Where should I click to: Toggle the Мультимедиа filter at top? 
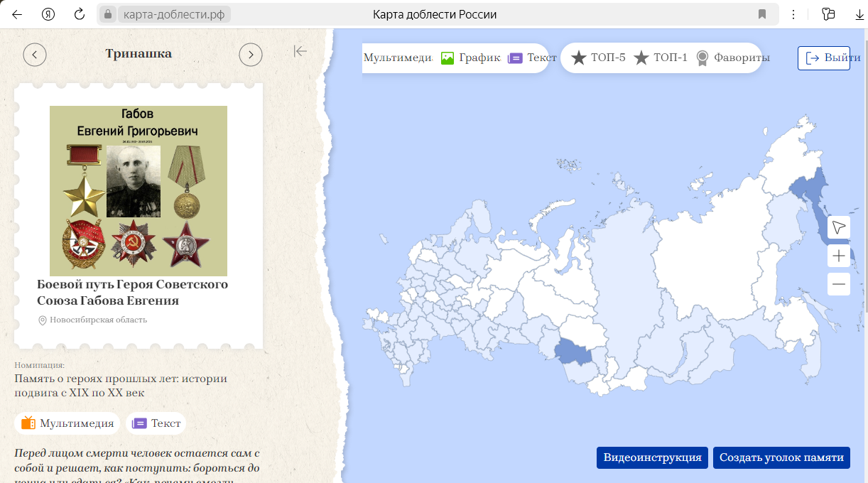point(398,58)
